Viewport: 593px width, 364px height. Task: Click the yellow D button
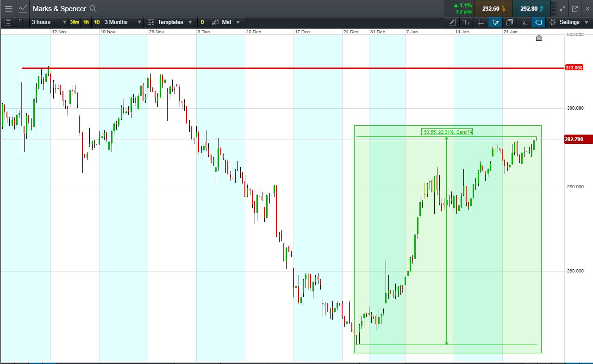coord(202,22)
